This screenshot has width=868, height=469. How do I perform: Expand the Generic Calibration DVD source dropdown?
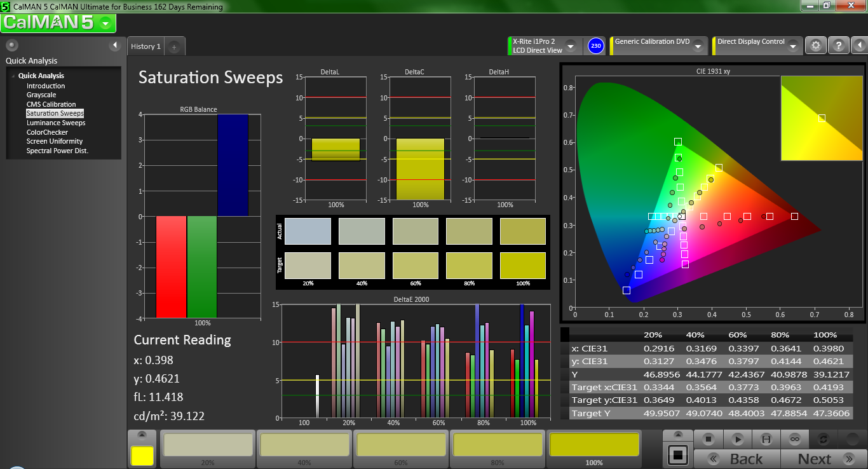[x=698, y=46]
